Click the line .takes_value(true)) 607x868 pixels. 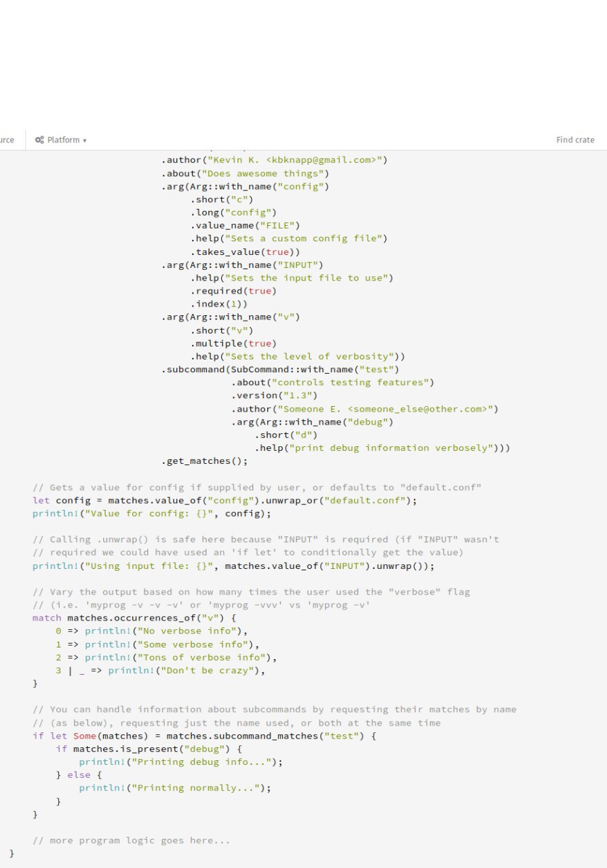coord(245,252)
